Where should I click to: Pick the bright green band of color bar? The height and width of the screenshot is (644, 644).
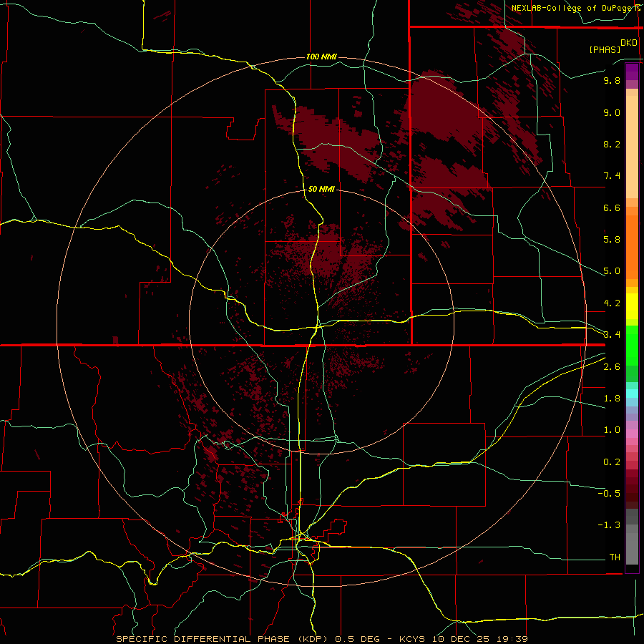632,345
